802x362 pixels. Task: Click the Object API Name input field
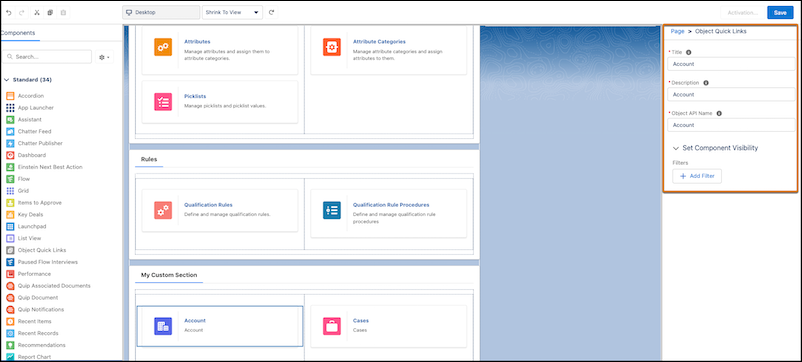click(731, 125)
